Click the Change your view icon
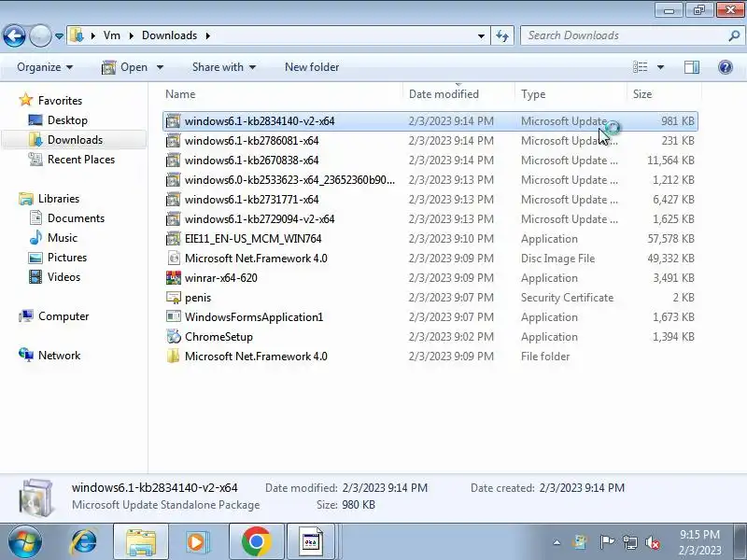This screenshot has width=747, height=560. [x=640, y=67]
